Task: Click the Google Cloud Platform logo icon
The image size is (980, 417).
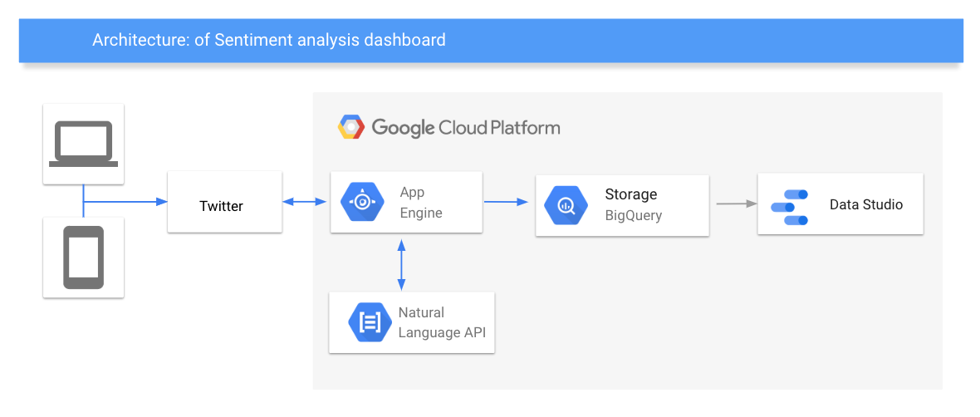Action: 350,127
